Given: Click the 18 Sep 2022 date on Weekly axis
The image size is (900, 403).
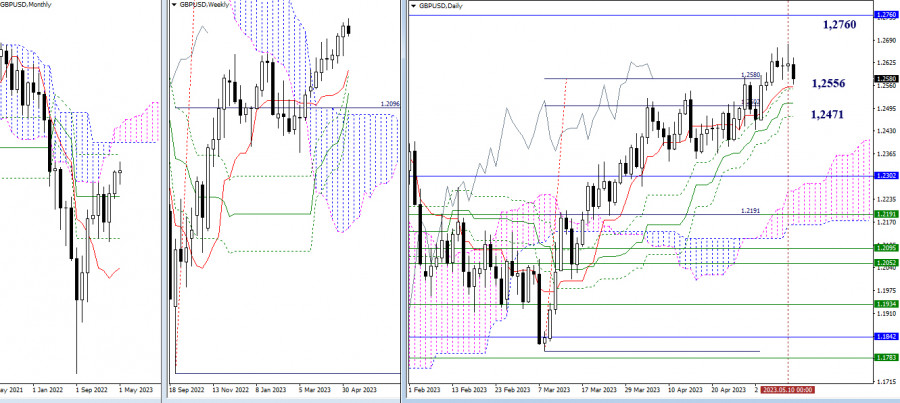Looking at the screenshot, I should pyautogui.click(x=187, y=390).
